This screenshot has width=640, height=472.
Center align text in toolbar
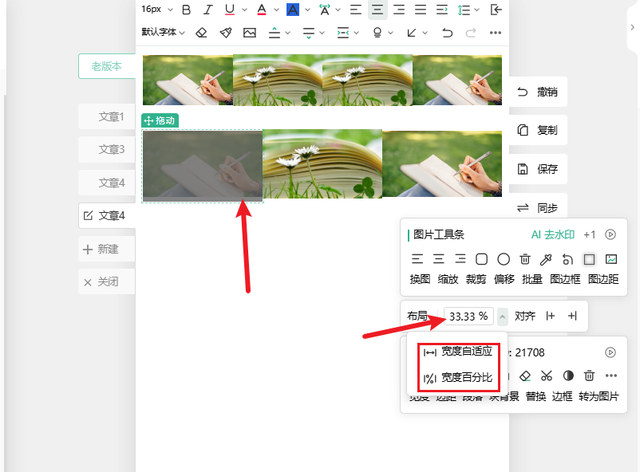(x=378, y=10)
